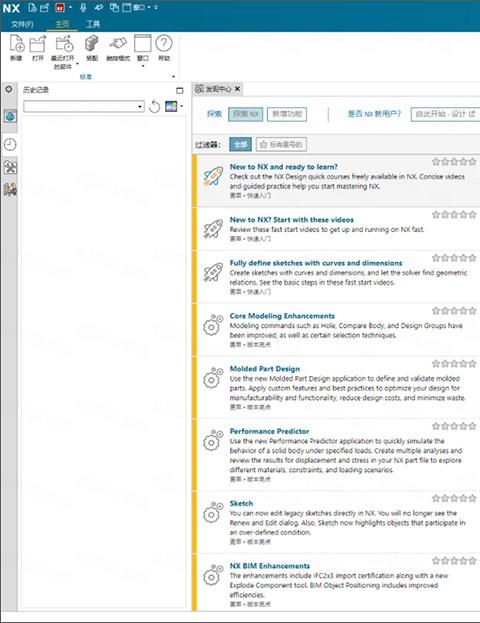Click the resource bar options gear icon

pyautogui.click(x=9, y=89)
